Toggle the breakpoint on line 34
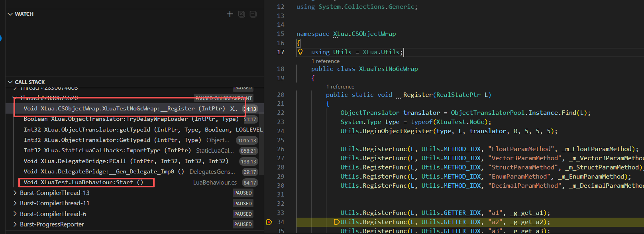This screenshot has width=644, height=234. pyautogui.click(x=269, y=222)
